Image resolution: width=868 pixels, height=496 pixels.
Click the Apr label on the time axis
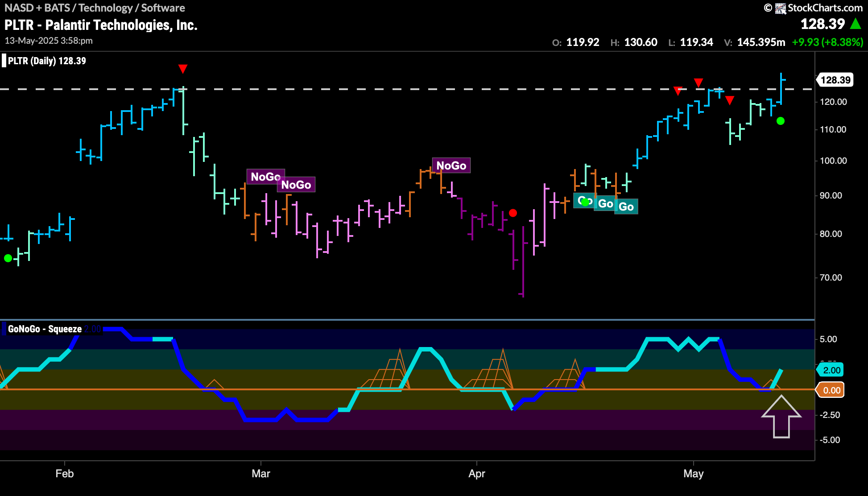coord(477,474)
